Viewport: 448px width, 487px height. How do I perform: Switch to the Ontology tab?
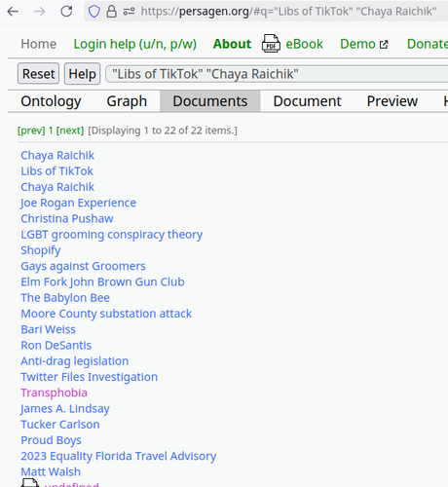(51, 101)
